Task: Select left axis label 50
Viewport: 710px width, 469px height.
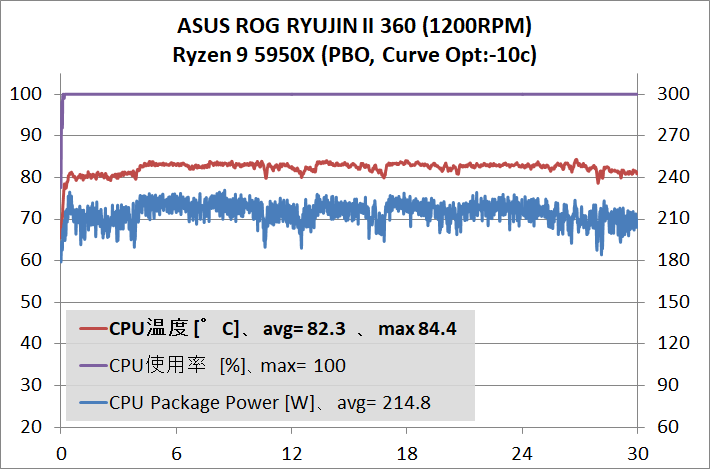Action: 31,302
